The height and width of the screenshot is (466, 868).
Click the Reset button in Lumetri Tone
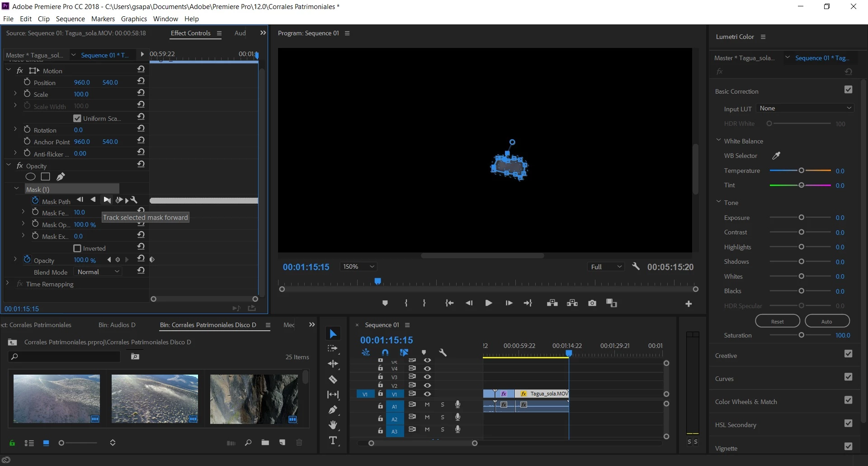click(778, 321)
